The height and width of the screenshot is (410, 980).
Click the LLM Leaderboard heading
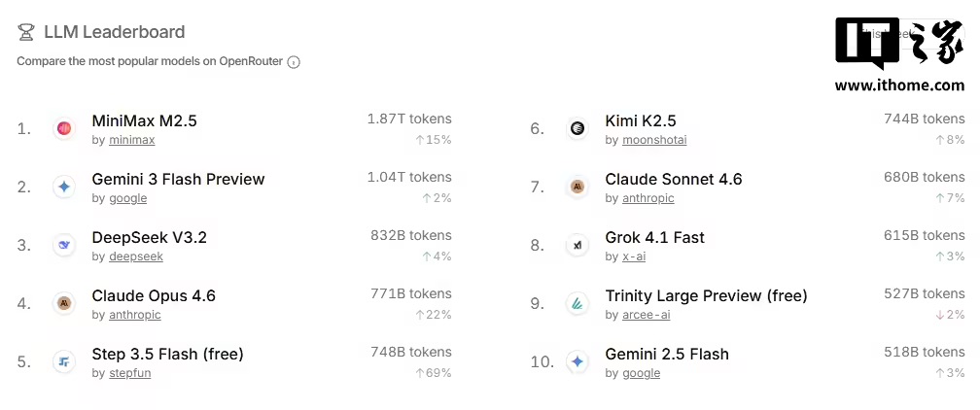pyautogui.click(x=114, y=32)
